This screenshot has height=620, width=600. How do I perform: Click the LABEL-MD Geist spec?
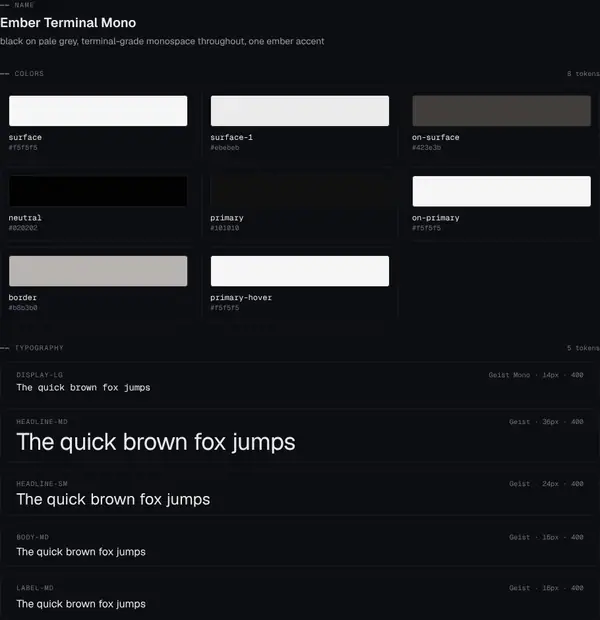546,588
